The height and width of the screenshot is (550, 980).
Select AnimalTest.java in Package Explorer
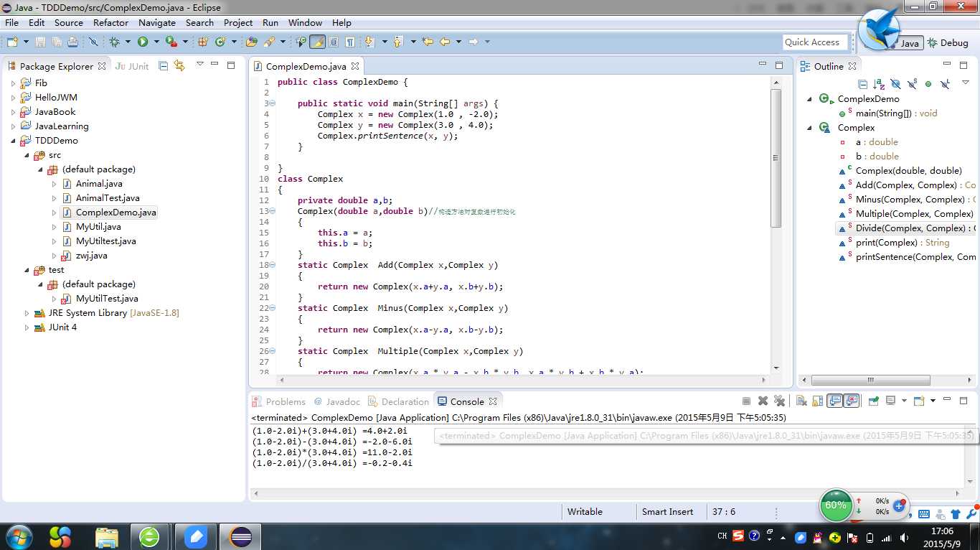108,198
